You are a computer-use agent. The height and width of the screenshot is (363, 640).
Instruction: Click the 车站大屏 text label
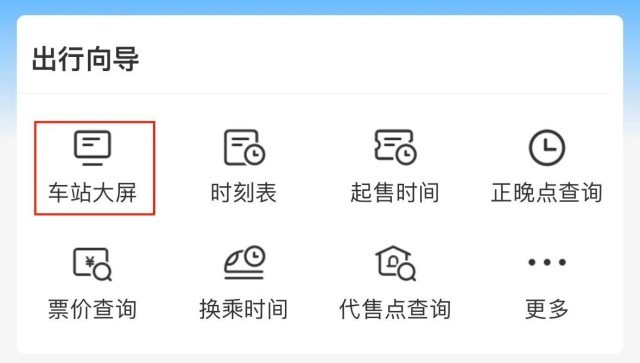click(x=93, y=193)
